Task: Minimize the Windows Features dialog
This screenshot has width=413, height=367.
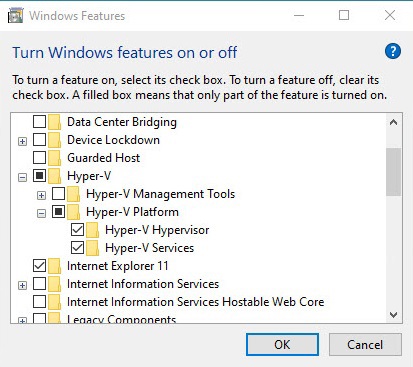Action: 299,15
